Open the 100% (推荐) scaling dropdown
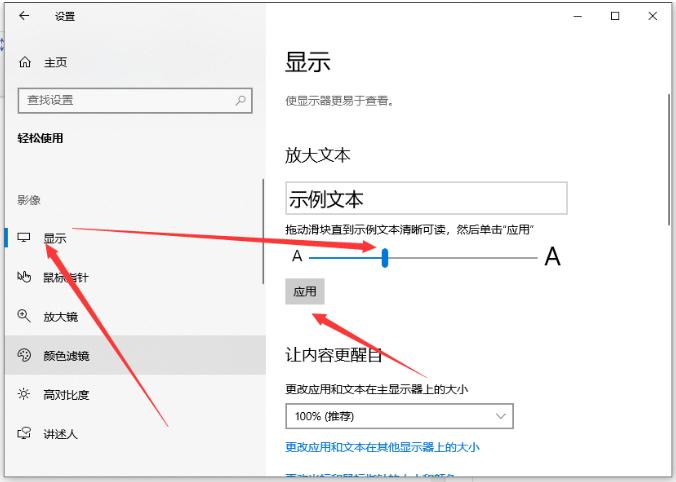 pyautogui.click(x=399, y=416)
